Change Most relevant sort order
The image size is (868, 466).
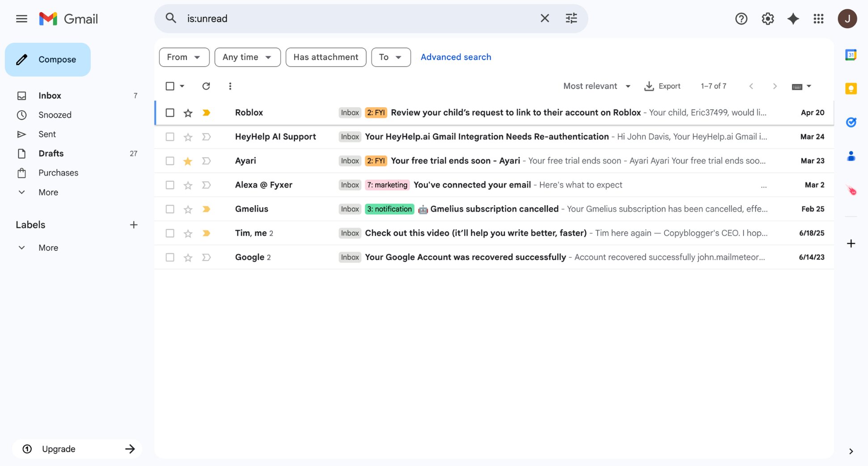(597, 86)
